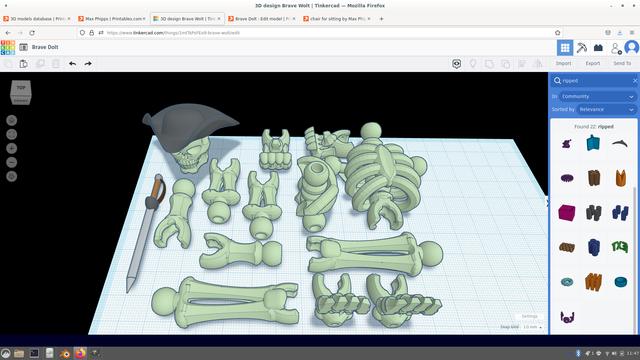Viewport: 640px width, 360px height.
Task: Open the Tinkercad home logo
Action: (8, 47)
